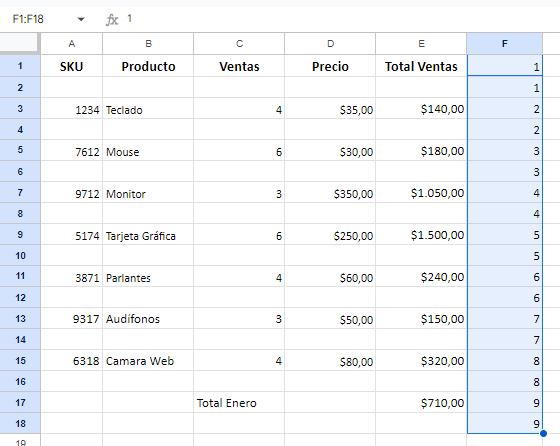Screen dimensions: 560x446
Task: Click the Ventas header cell
Action: tap(239, 66)
